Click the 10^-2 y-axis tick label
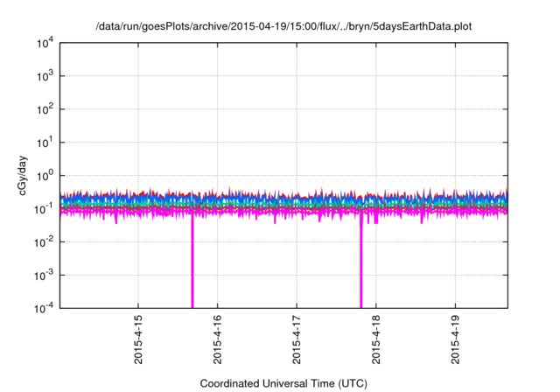Image resolution: width=560 pixels, height=392 pixels. click(x=45, y=242)
